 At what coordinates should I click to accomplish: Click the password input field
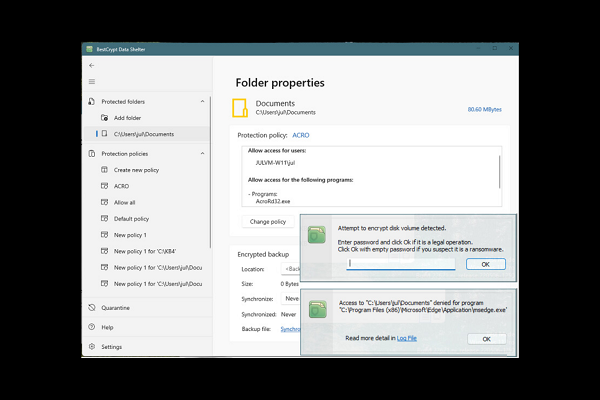point(400,264)
